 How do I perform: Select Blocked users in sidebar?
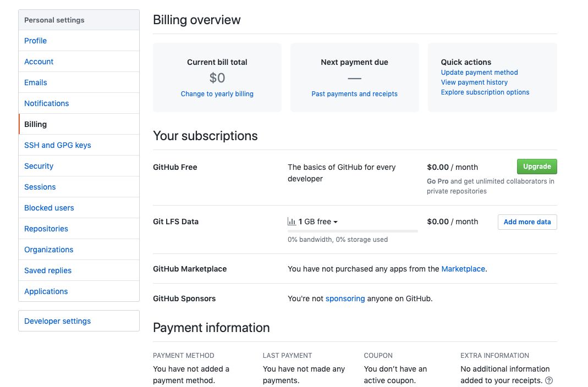[x=49, y=208]
